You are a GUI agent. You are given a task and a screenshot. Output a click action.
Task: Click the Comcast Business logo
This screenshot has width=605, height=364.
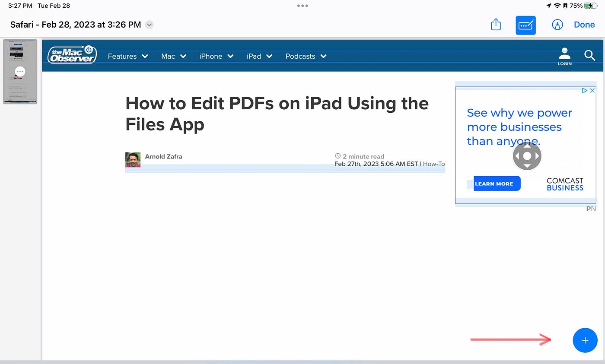565,184
